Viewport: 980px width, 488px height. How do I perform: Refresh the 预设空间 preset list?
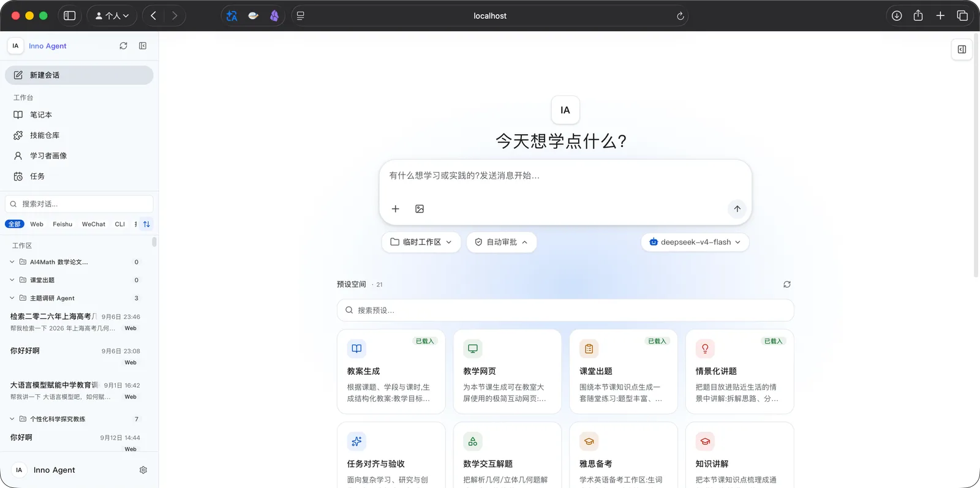[787, 284]
